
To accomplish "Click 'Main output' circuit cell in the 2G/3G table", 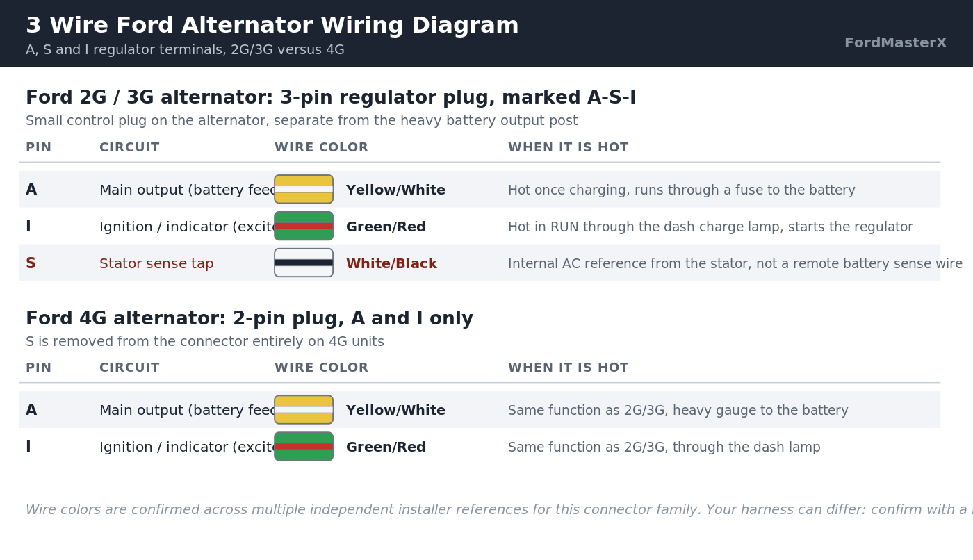I will click(187, 190).
